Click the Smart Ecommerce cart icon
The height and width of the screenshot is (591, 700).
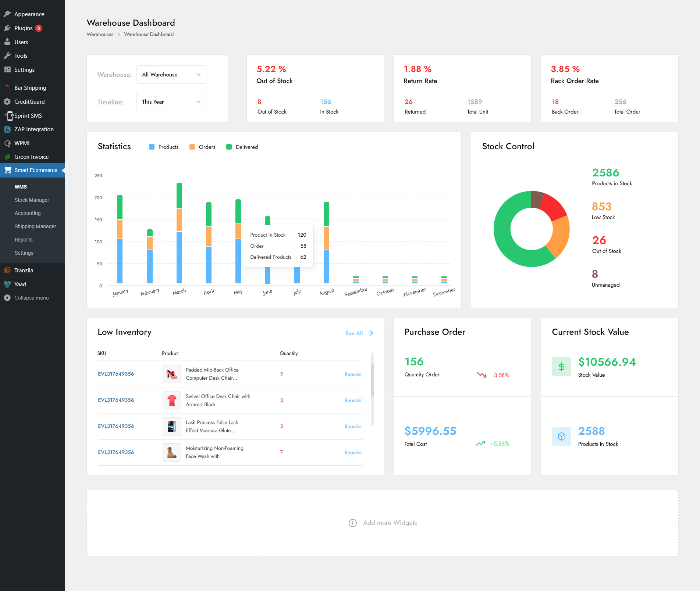[x=8, y=170]
